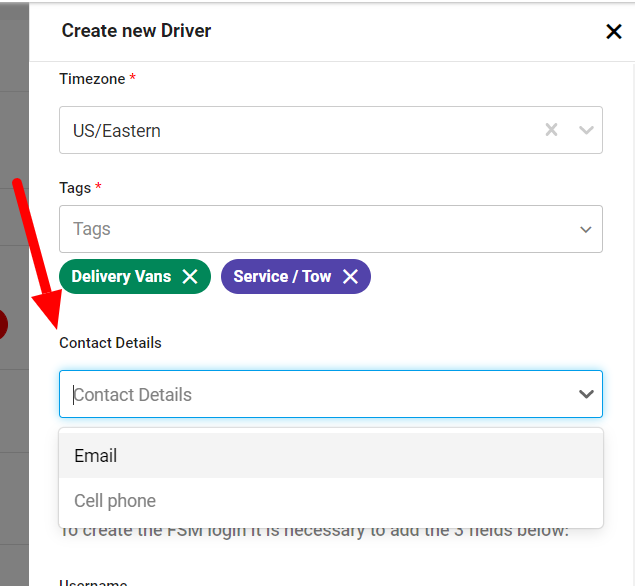Image resolution: width=635 pixels, height=586 pixels.
Task: Click the Username label at the bottom
Action: pyautogui.click(x=93, y=582)
